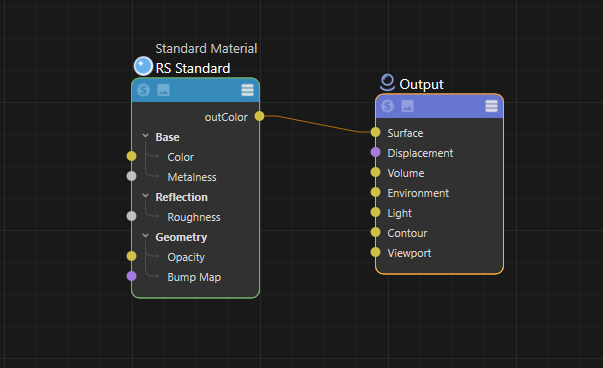Click the outColor output port
The image size is (603, 368).
pos(260,116)
